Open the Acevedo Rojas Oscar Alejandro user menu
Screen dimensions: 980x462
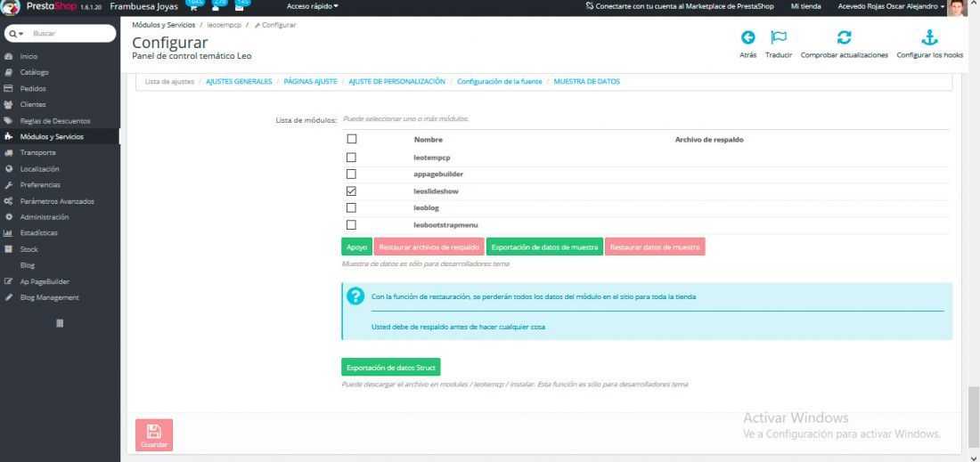[891, 6]
